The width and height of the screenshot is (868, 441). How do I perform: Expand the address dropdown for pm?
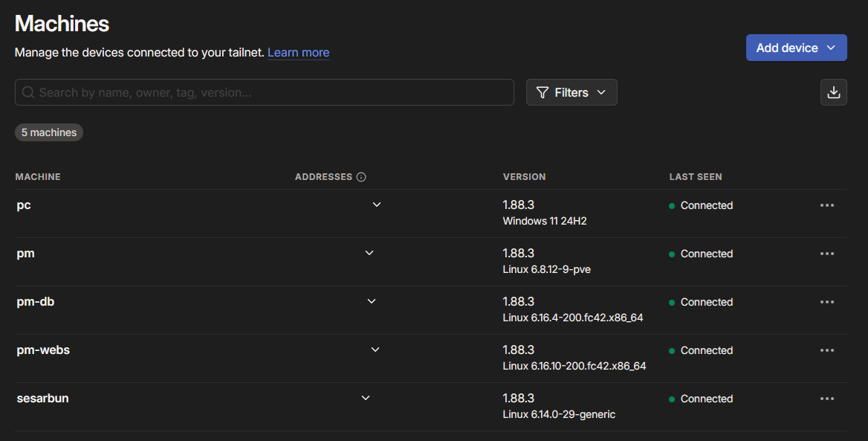coord(369,253)
